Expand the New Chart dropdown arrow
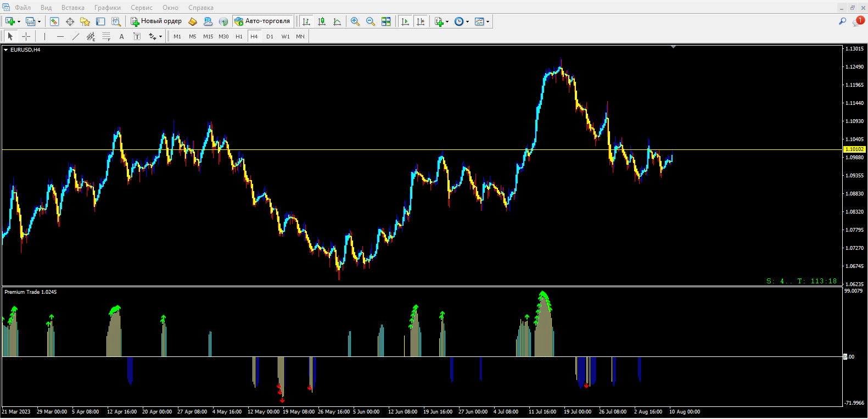The image size is (868, 419). click(x=19, y=22)
